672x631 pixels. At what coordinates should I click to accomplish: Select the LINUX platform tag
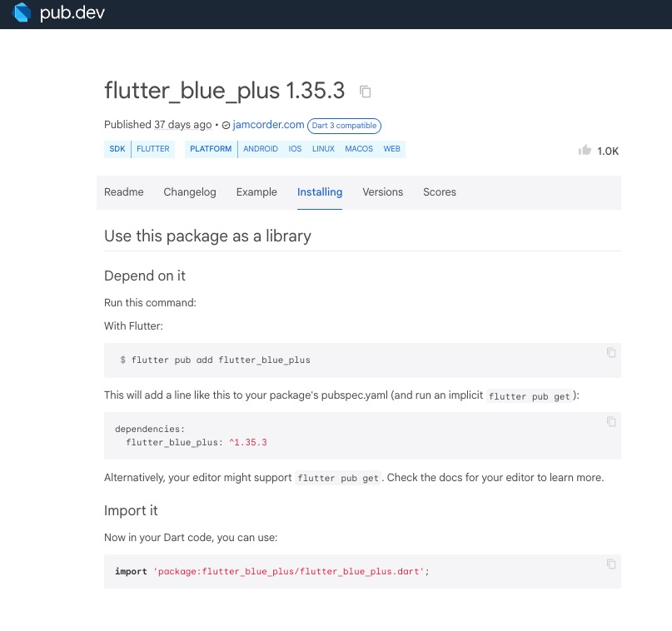323,149
